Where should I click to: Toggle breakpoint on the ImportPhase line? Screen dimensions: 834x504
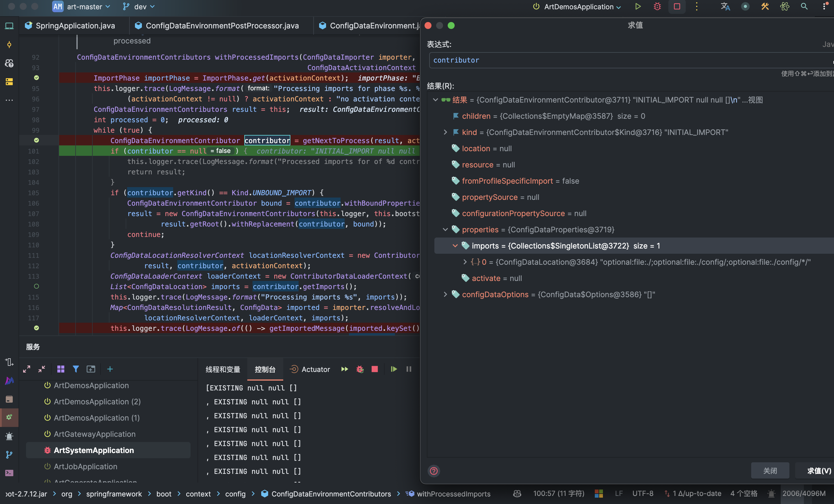36,78
